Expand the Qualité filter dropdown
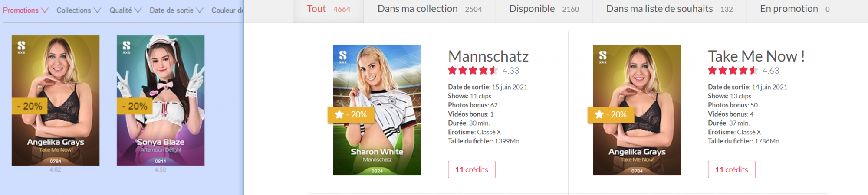The width and height of the screenshot is (868, 195). tap(125, 10)
